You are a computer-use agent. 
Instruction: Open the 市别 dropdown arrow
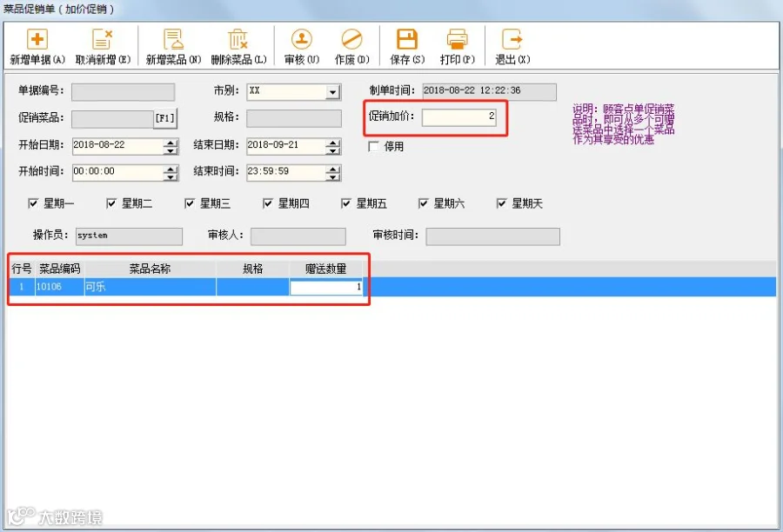pos(332,92)
